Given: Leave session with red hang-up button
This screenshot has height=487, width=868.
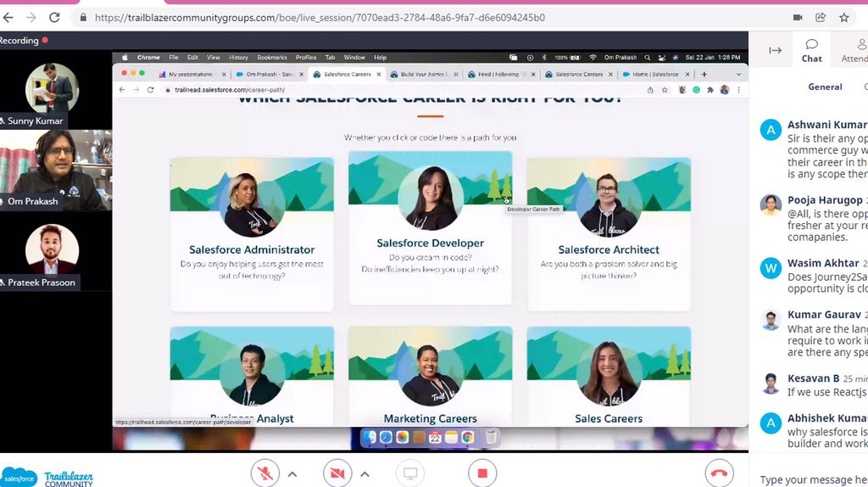Looking at the screenshot, I should point(719,473).
